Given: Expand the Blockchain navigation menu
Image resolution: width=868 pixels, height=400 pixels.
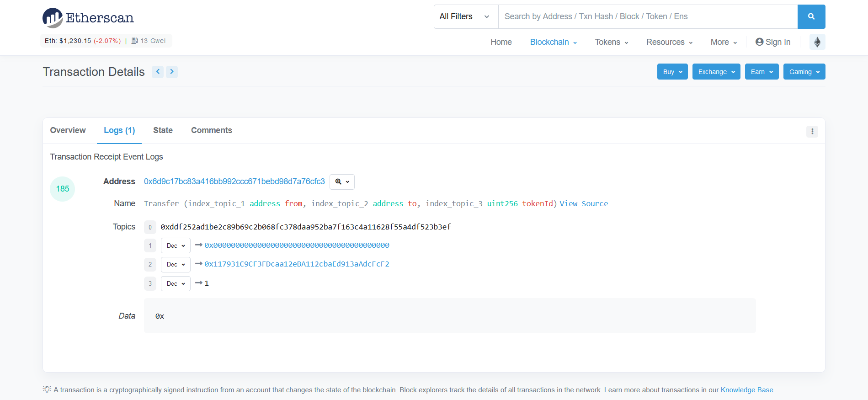Looking at the screenshot, I should 553,42.
